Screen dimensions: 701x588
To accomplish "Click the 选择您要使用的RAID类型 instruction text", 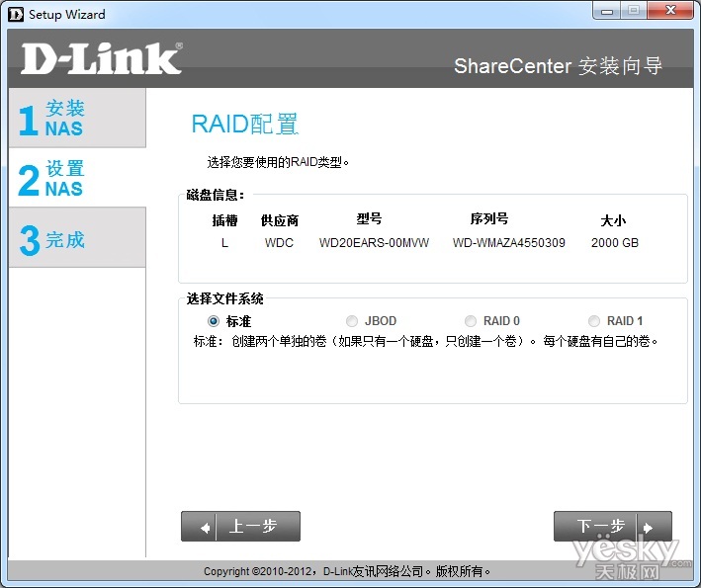I will point(278,162).
